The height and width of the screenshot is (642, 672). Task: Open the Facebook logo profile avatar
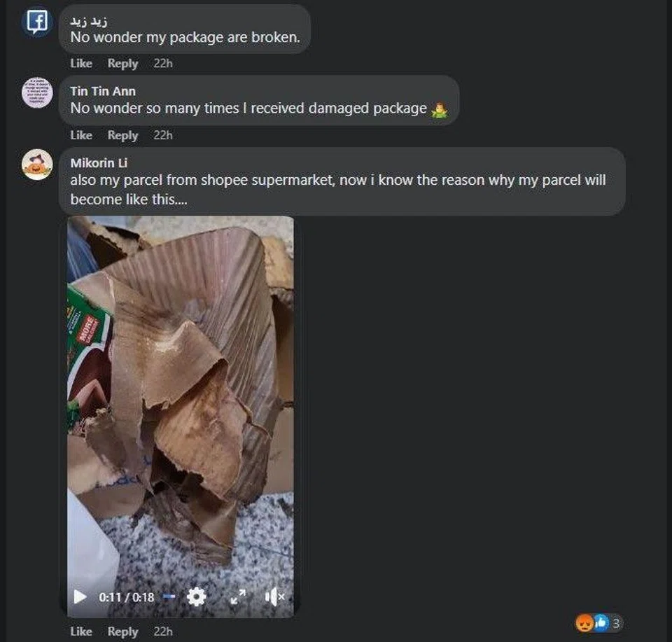click(x=36, y=22)
